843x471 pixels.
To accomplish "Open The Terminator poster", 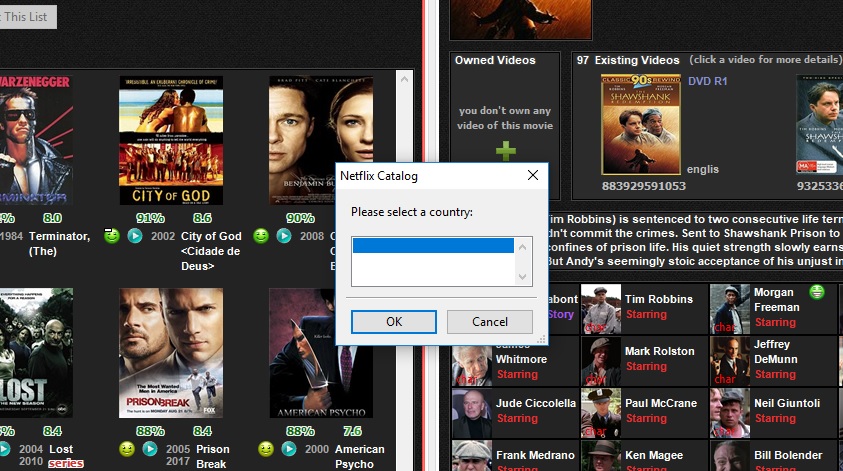I will [x=37, y=140].
